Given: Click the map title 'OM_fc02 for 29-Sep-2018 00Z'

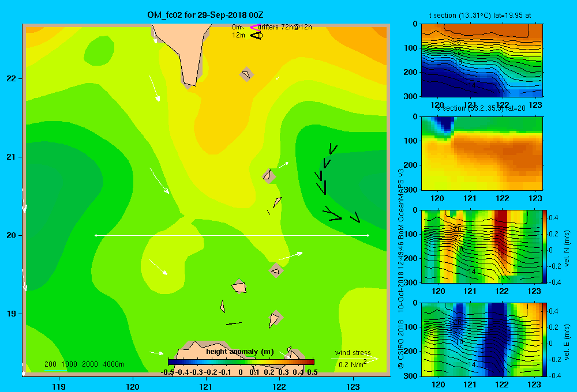Looking at the screenshot, I should [x=205, y=15].
